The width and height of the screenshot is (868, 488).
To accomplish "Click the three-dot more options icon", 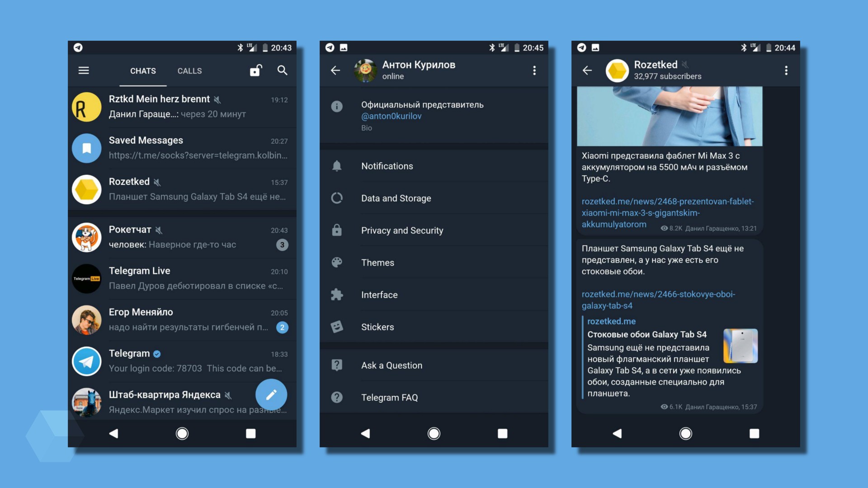I will [x=534, y=70].
